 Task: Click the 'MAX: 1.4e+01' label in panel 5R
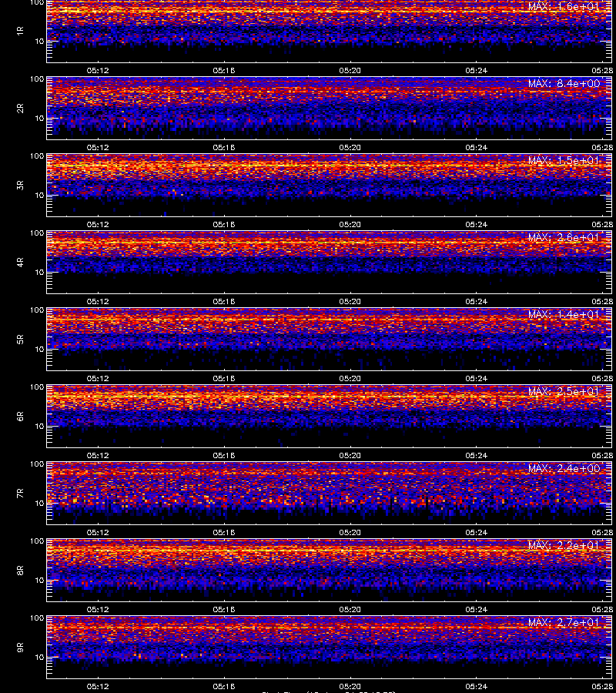tap(564, 314)
